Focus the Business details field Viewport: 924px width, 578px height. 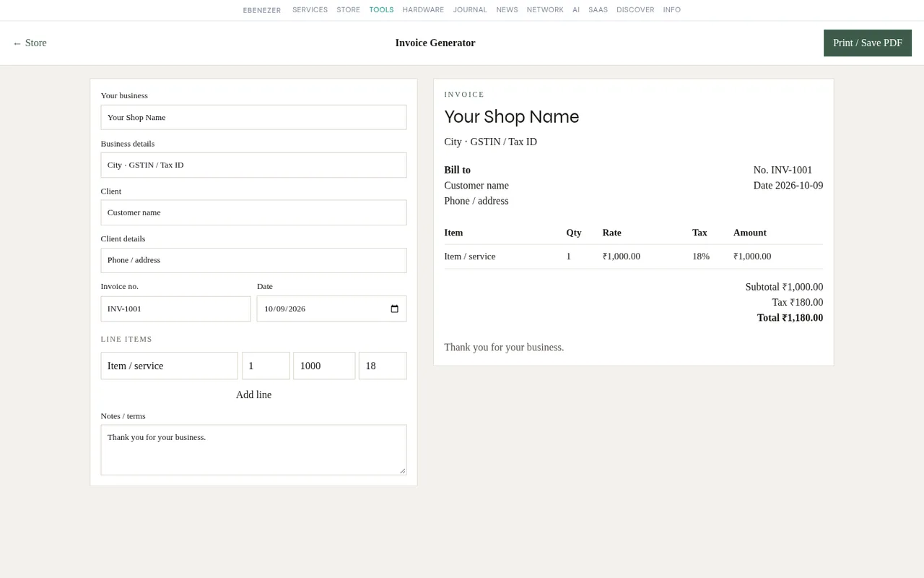pos(253,165)
